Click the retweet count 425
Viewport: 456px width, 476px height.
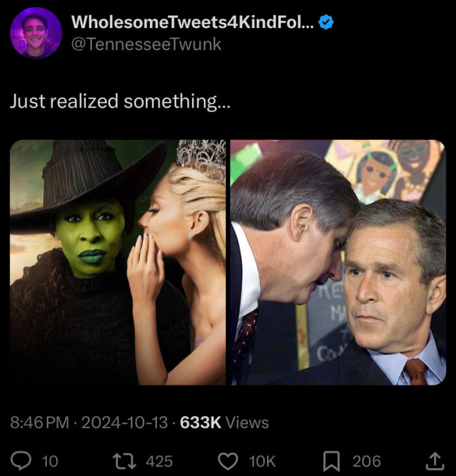click(x=159, y=462)
